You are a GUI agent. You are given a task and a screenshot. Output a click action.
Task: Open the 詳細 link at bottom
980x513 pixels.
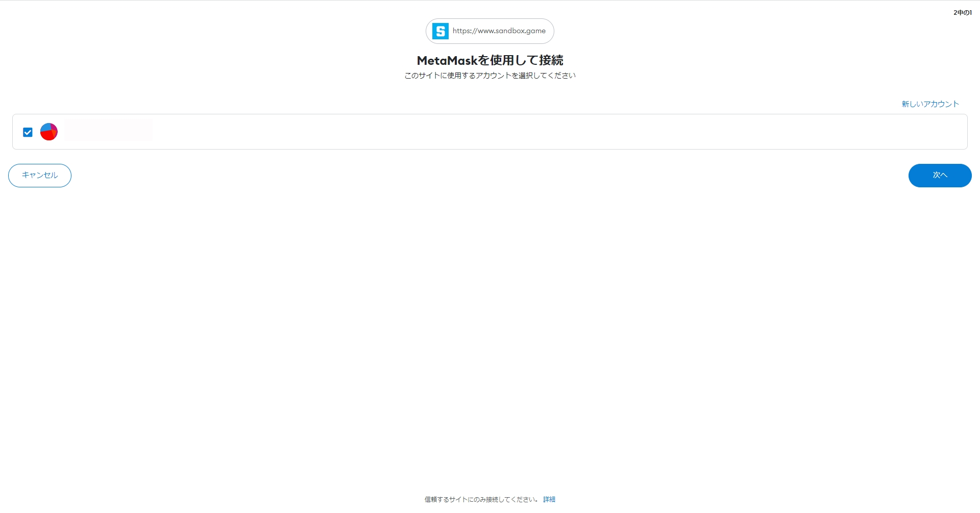click(549, 499)
